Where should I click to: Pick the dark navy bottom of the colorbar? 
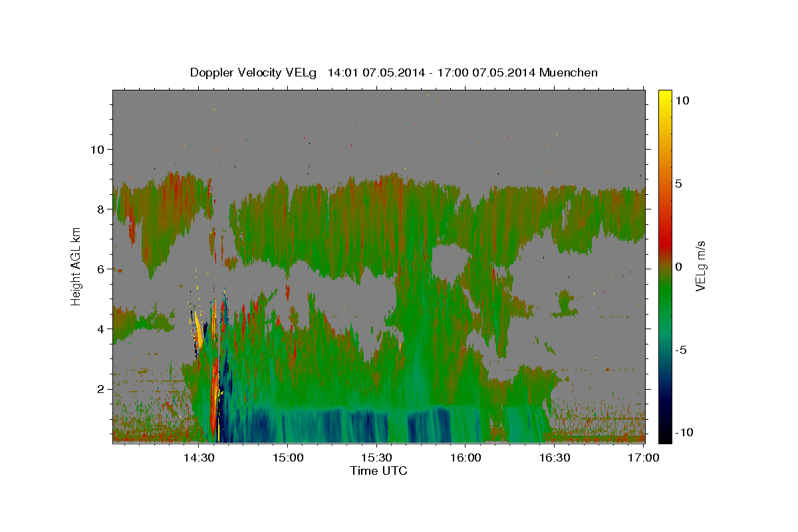click(664, 436)
